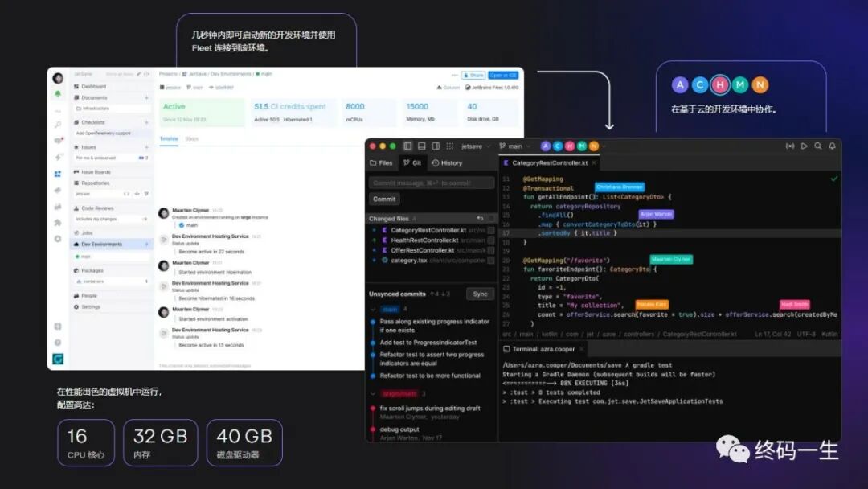
Task: Expand collaborator avatars dropdown arrow in Fleet
Action: [604, 146]
